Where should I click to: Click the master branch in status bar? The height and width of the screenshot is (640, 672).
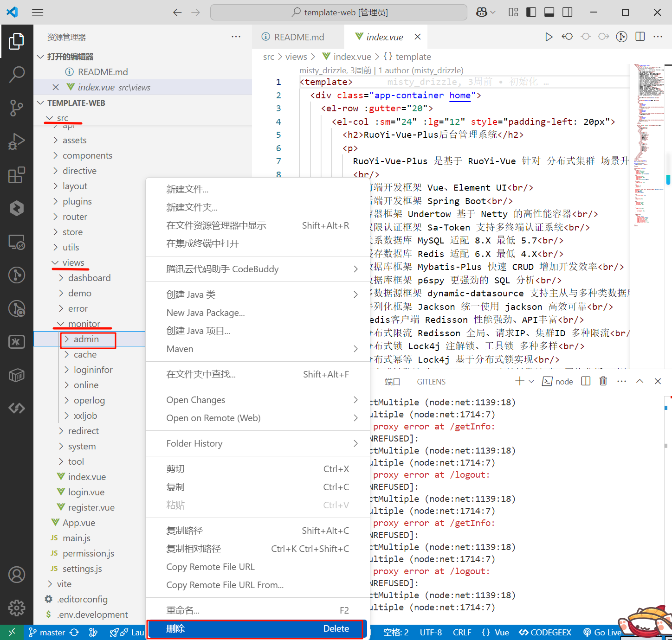47,632
